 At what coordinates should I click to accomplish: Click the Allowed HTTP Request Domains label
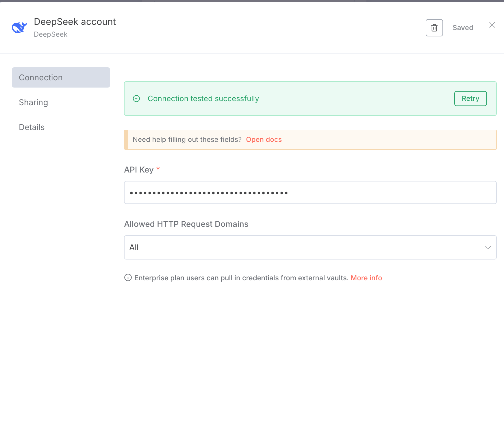(x=186, y=224)
